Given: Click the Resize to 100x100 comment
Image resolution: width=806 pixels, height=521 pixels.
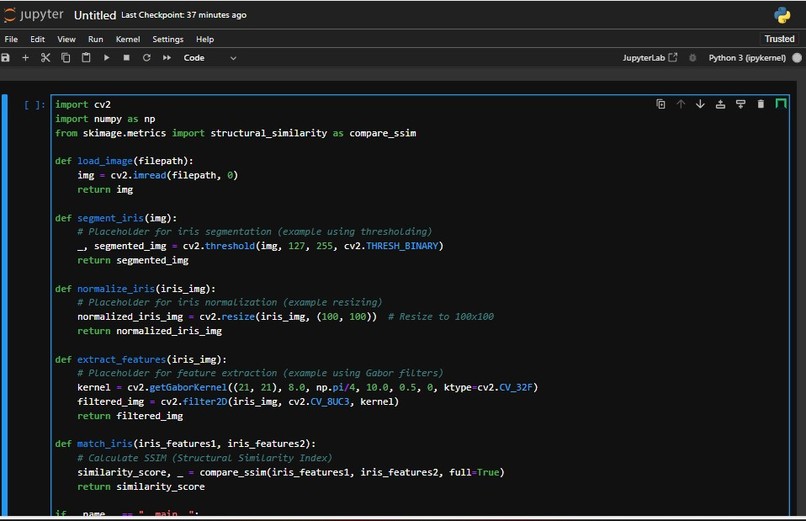Looking at the screenshot, I should 441,317.
